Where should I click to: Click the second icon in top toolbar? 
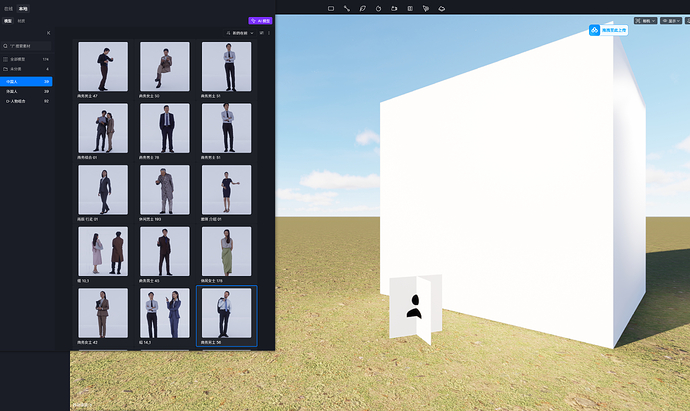coord(347,8)
